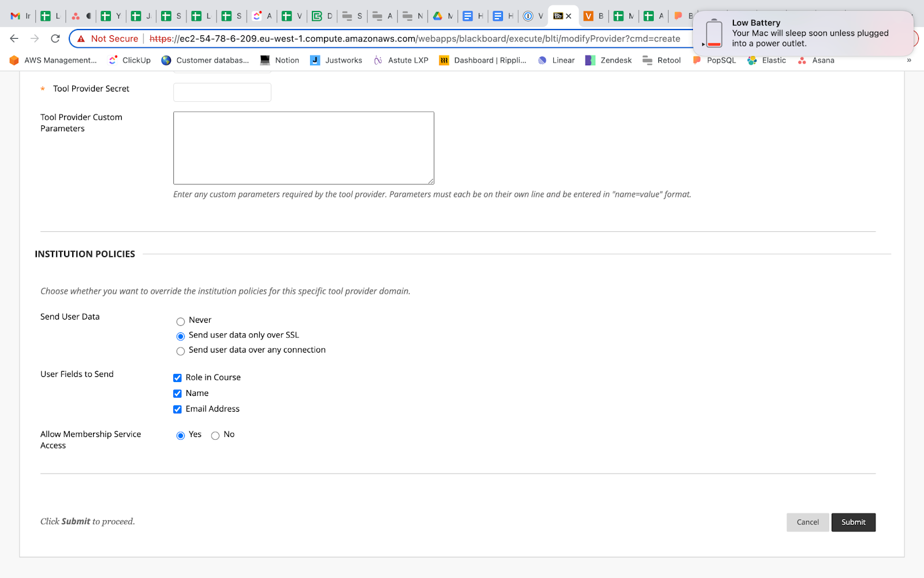Click the Not Secure warning icon

(x=81, y=39)
